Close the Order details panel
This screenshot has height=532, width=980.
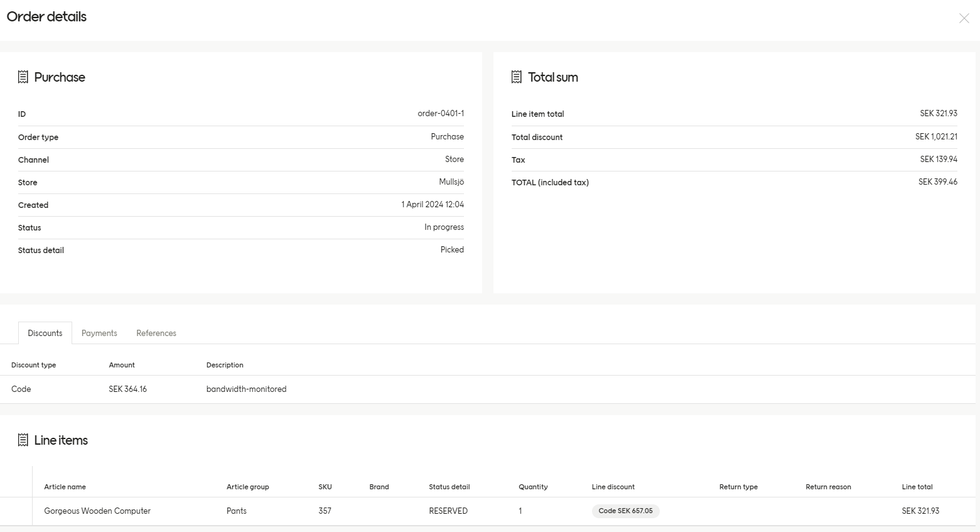point(964,18)
